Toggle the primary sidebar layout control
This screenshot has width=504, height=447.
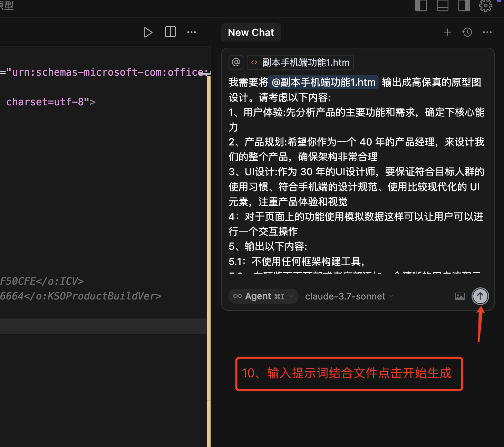[421, 6]
